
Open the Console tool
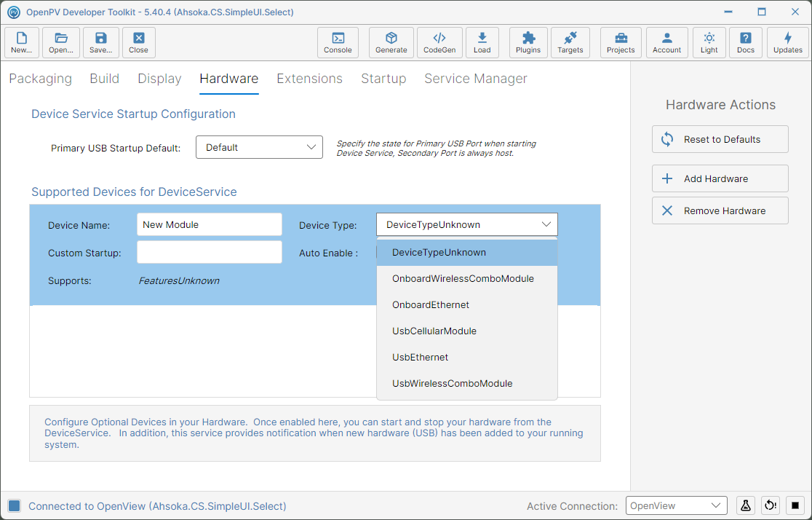coord(338,42)
